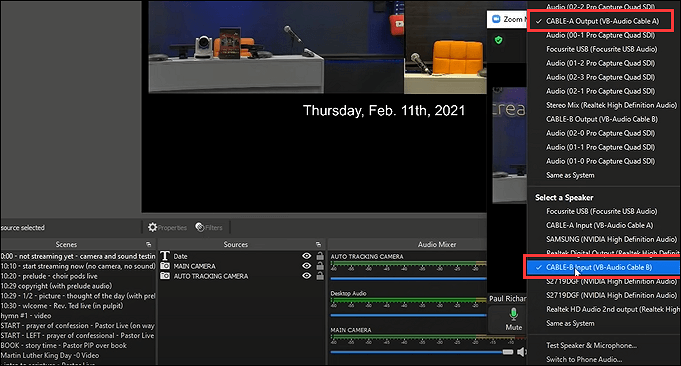Viewport: 681px width, 366px height.
Task: Choose Audio (02-0 Pro Capture Quad SDI) microphone
Action: 600,133
